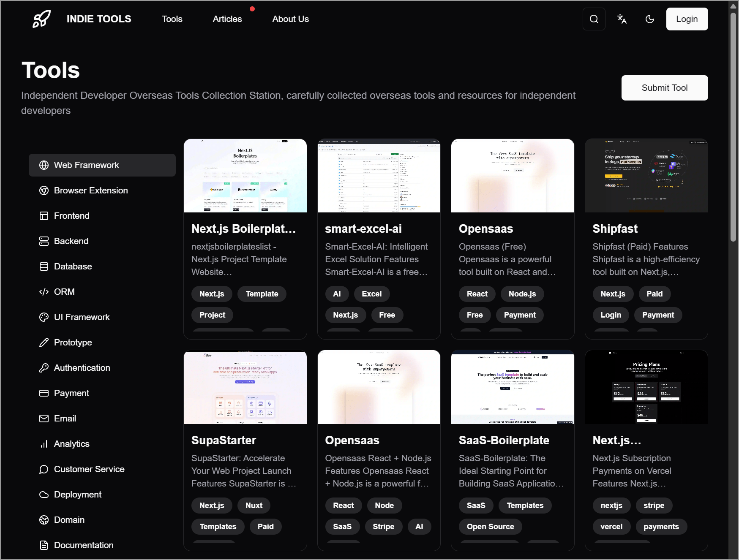Select Browser Extension category label

coord(91,190)
